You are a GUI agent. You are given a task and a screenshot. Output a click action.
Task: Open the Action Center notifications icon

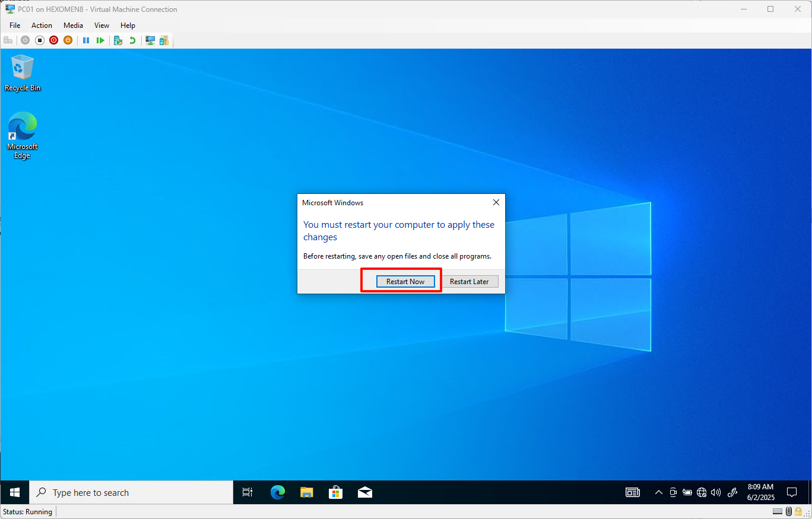[792, 492]
